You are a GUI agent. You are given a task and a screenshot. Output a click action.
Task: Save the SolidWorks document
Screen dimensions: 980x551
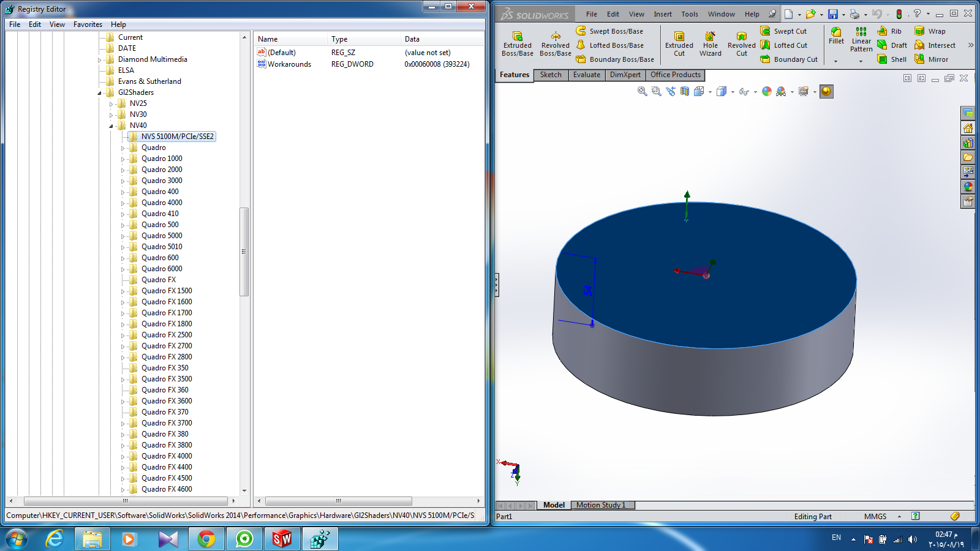pos(833,13)
